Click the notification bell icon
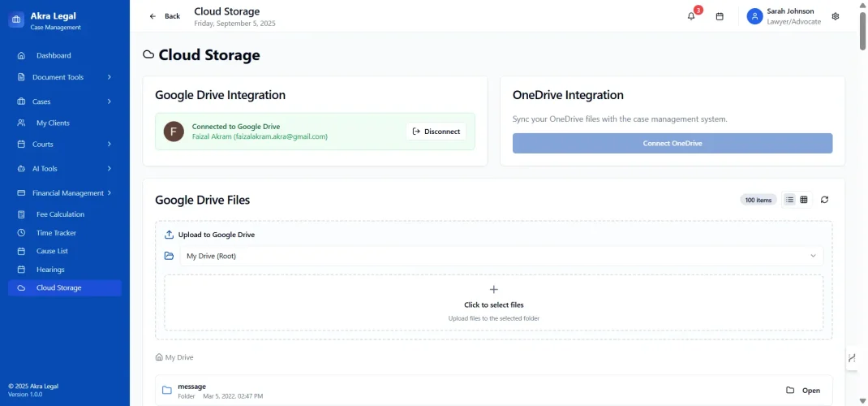The height and width of the screenshot is (406, 868). pyautogui.click(x=691, y=16)
